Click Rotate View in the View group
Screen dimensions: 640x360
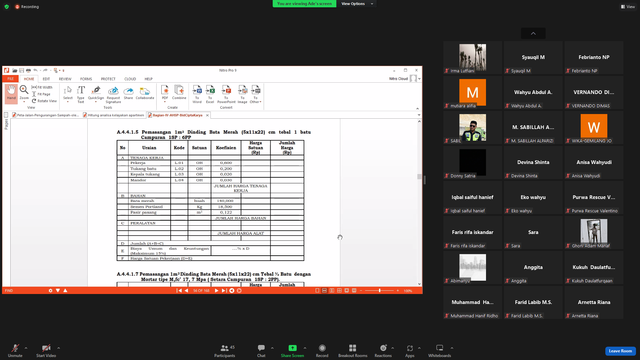[44, 101]
